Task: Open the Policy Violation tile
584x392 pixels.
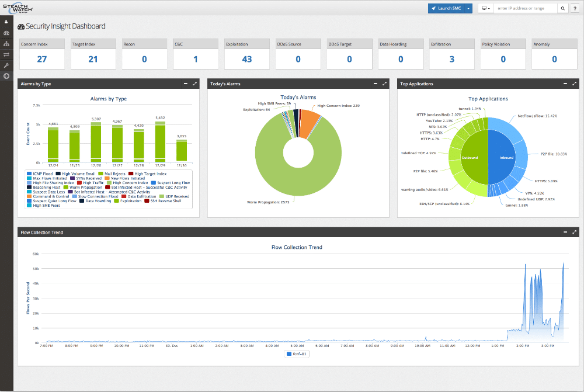Action: [503, 54]
